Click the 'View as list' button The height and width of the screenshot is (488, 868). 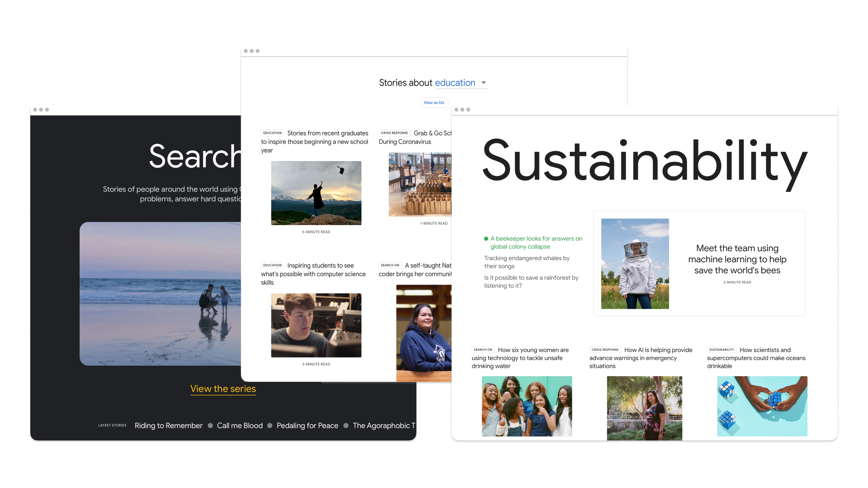[x=434, y=103]
